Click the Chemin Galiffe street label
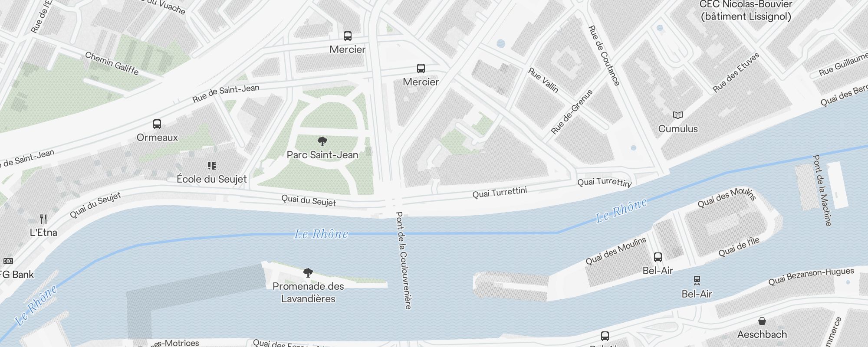The width and height of the screenshot is (868, 347). [x=112, y=63]
